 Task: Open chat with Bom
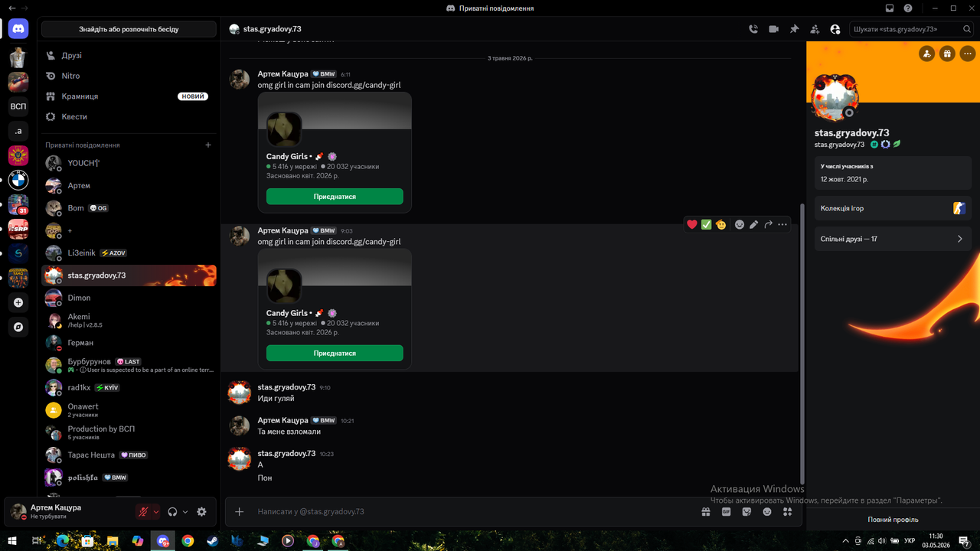[x=129, y=208]
